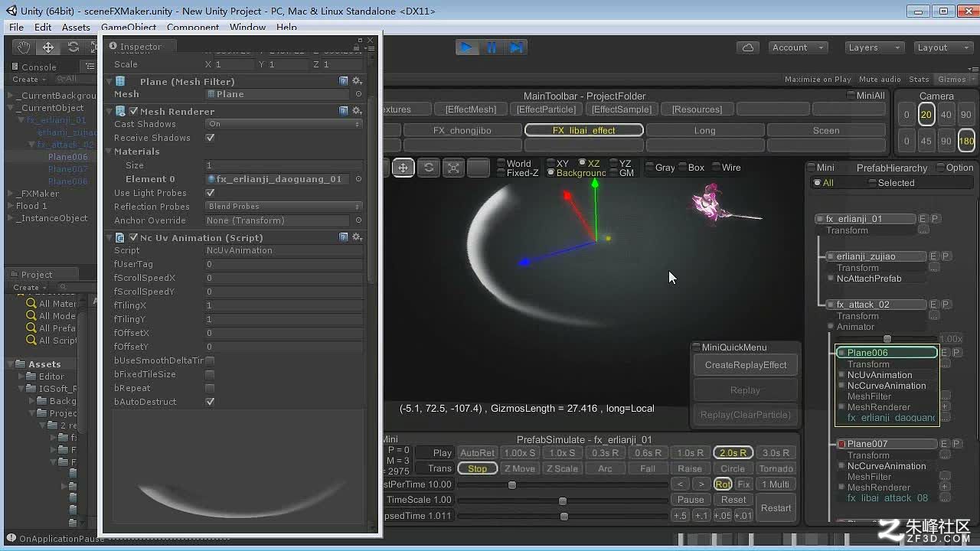Select the Hand tool in Unity toolbar
Screen dimensions: 980x551
click(24, 47)
